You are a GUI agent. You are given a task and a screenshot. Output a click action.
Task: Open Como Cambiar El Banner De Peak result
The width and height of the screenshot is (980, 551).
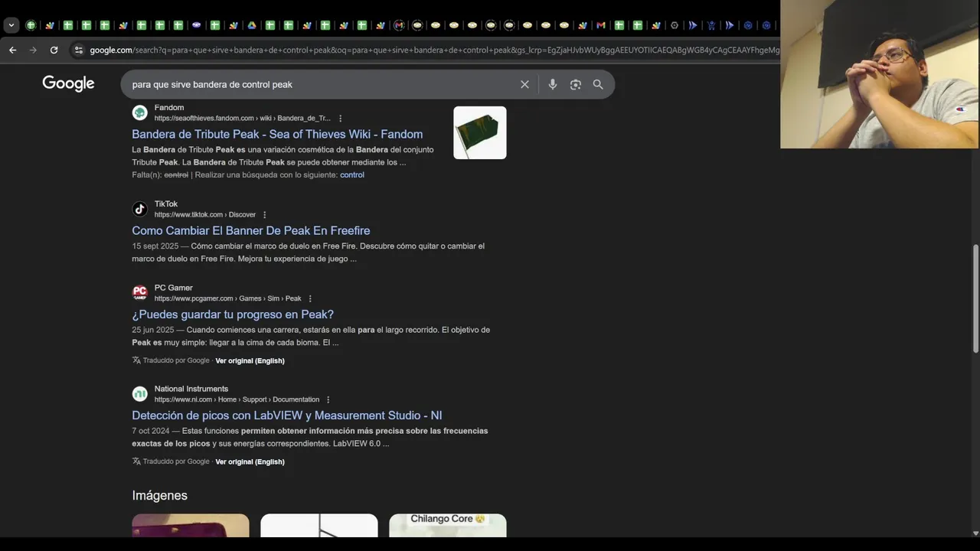pos(251,230)
